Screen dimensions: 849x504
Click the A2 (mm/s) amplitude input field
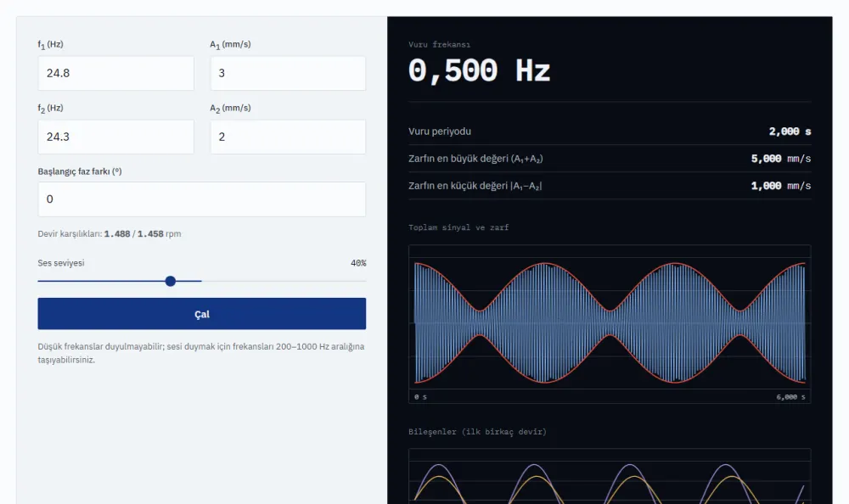(288, 137)
